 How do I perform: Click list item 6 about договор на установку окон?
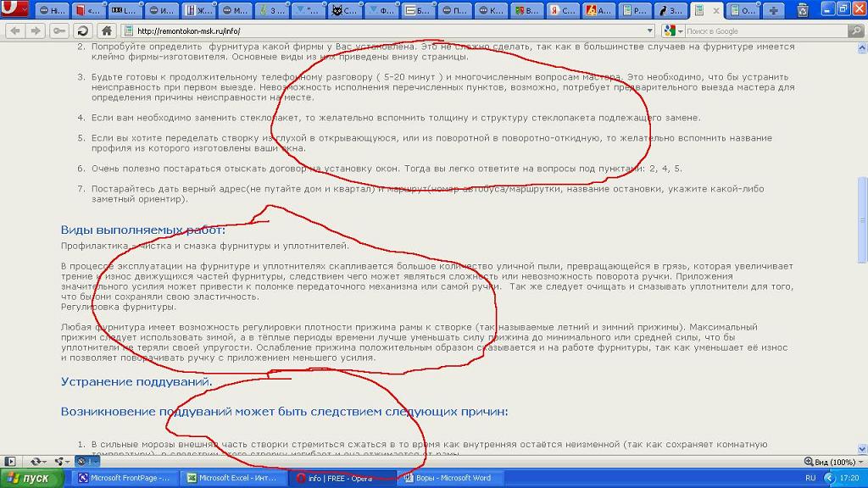tap(387, 169)
